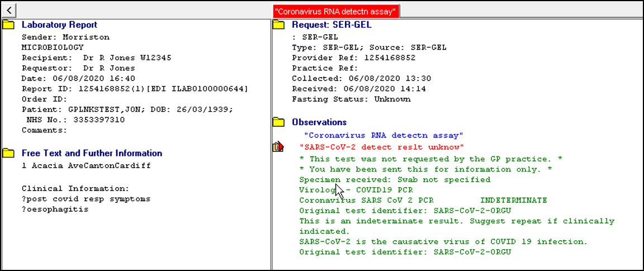Click "SARS-CoV-2 is the causative virus" line
The height and width of the screenshot is (271, 644).
pyautogui.click(x=443, y=241)
